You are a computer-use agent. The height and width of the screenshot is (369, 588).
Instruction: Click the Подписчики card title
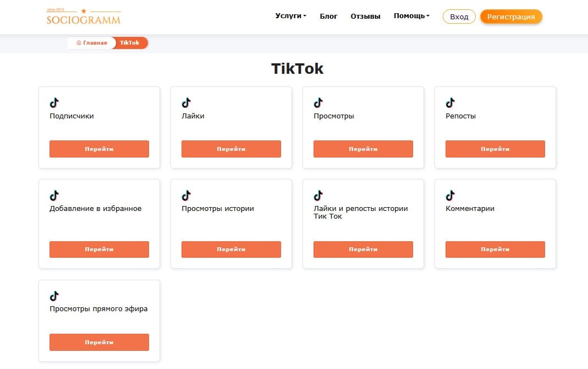point(72,116)
